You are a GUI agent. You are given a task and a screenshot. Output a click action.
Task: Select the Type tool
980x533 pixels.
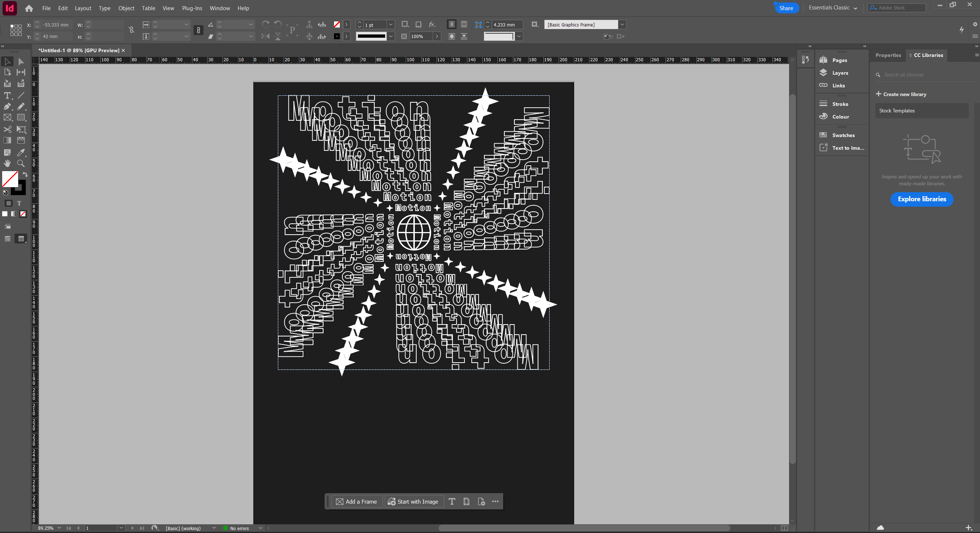click(x=7, y=96)
